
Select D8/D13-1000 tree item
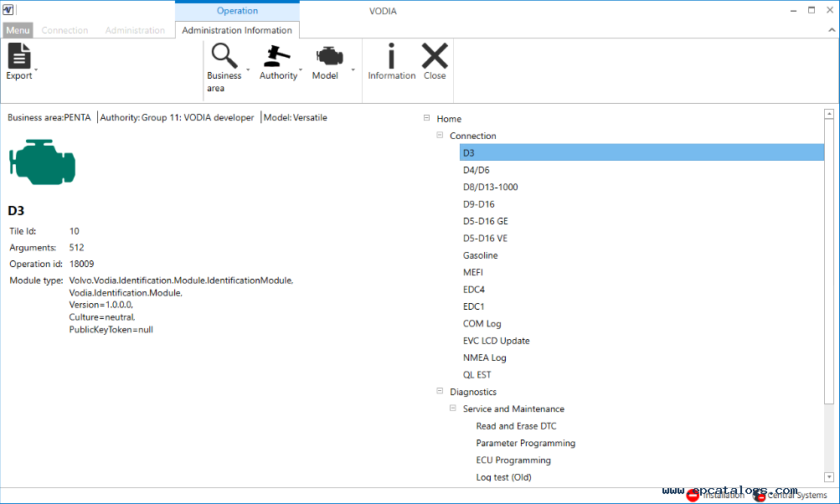[x=490, y=187]
